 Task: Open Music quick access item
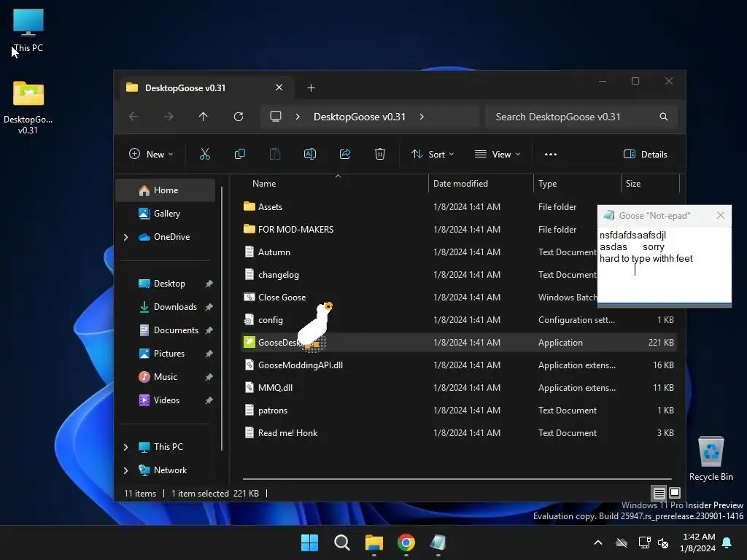pyautogui.click(x=166, y=377)
